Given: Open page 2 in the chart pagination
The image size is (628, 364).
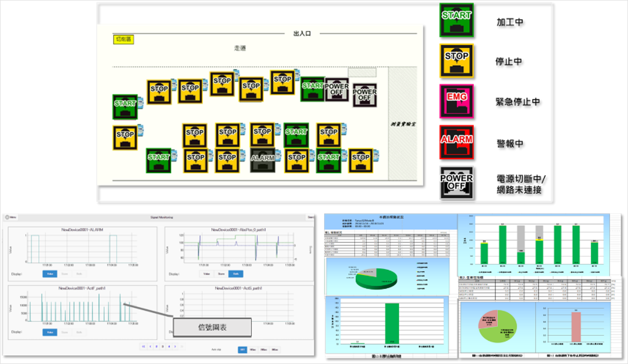Looking at the screenshot, I should [156, 346].
